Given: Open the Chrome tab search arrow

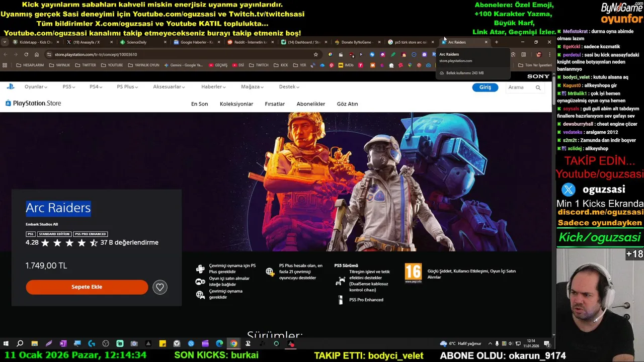Looking at the screenshot, I should 5,42.
